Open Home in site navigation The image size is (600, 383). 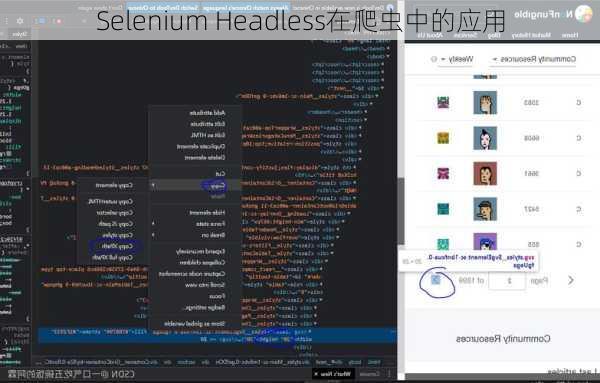click(570, 35)
